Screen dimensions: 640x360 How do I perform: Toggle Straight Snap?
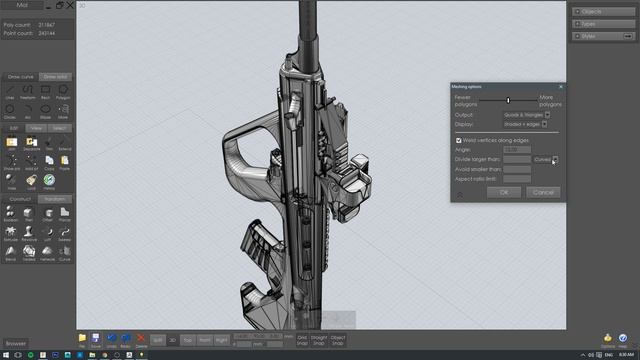(x=319, y=340)
